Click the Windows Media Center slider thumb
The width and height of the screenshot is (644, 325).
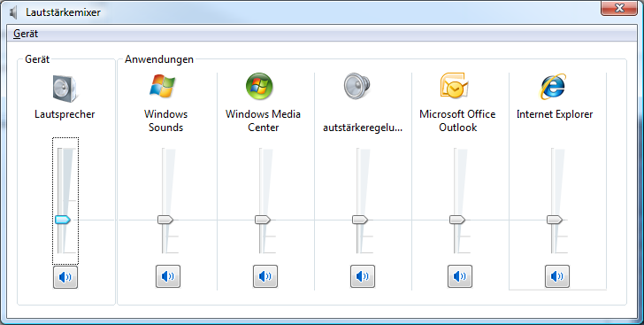(x=263, y=220)
